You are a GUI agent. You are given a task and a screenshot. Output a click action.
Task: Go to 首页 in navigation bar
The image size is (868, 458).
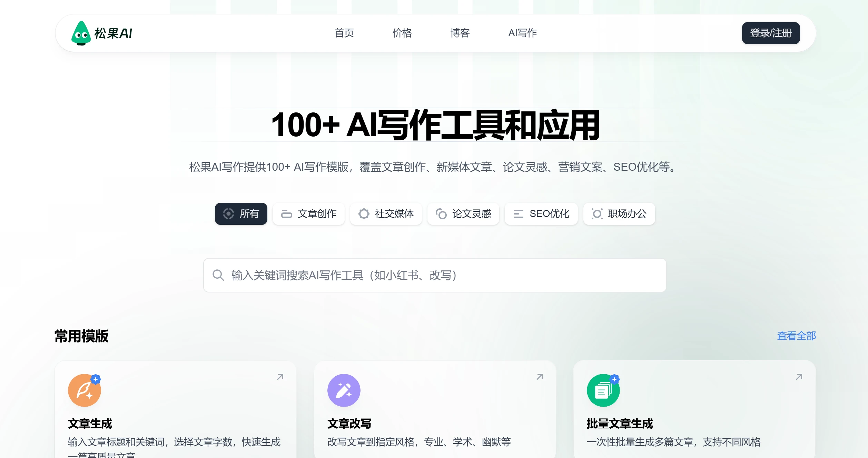click(x=344, y=33)
